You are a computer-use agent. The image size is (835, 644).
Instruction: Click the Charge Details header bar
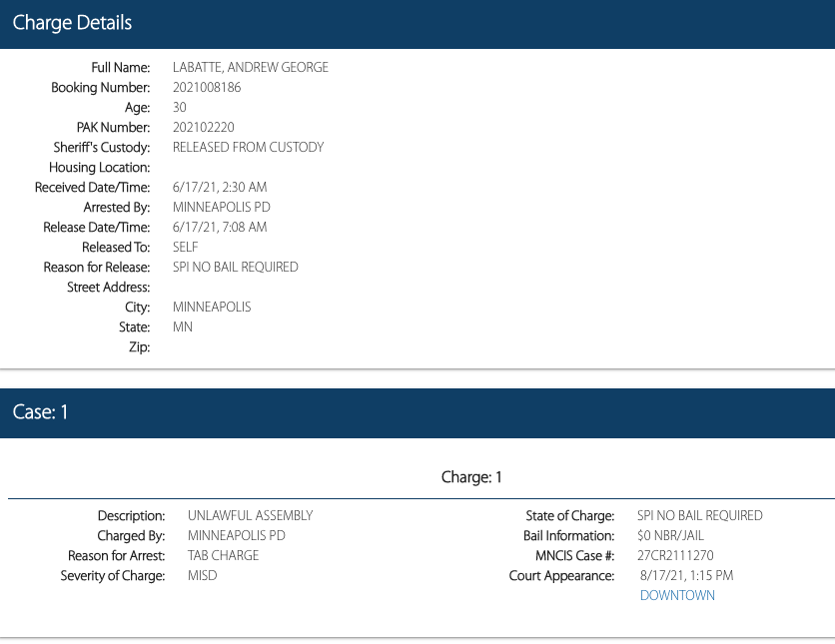point(417,23)
